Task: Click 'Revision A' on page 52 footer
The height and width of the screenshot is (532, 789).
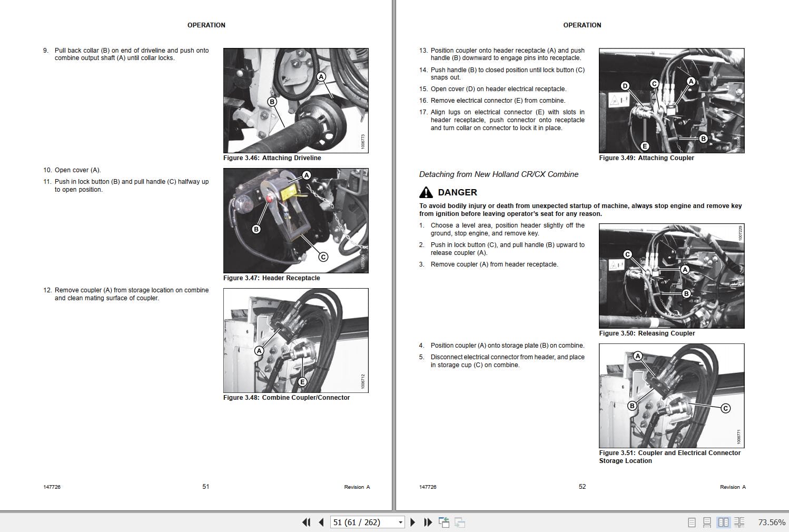Action: click(x=733, y=487)
